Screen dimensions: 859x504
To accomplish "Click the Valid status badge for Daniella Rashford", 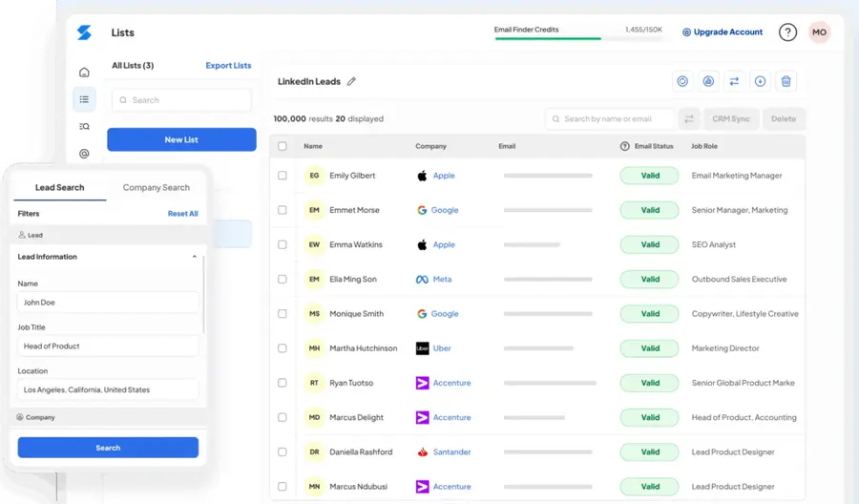I will coord(650,451).
